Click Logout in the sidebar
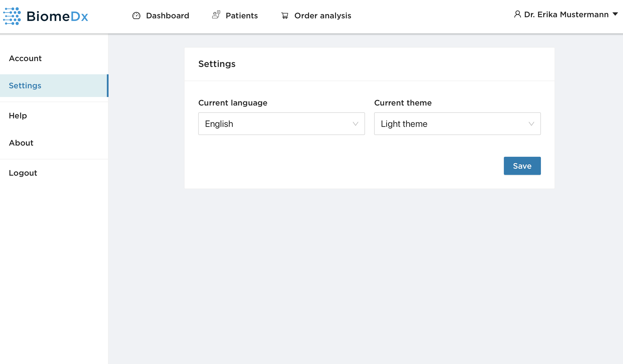 point(54,173)
